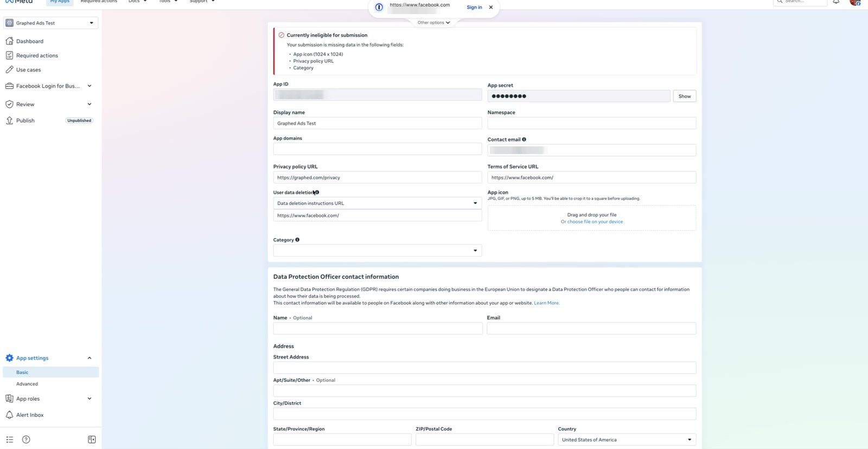Click the Use cases pencil icon
This screenshot has width=868, height=449.
9,69
